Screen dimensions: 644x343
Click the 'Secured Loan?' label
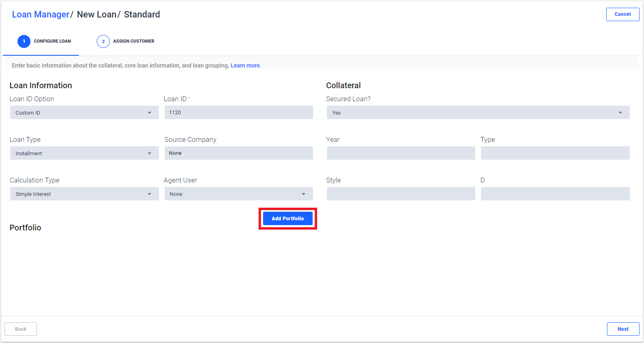click(x=348, y=99)
